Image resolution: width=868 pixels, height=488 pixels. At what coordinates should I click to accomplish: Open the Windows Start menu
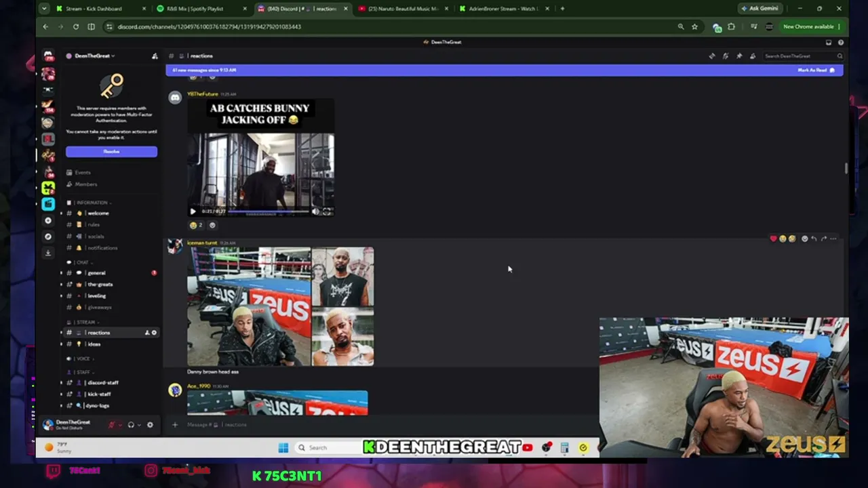coord(283,447)
